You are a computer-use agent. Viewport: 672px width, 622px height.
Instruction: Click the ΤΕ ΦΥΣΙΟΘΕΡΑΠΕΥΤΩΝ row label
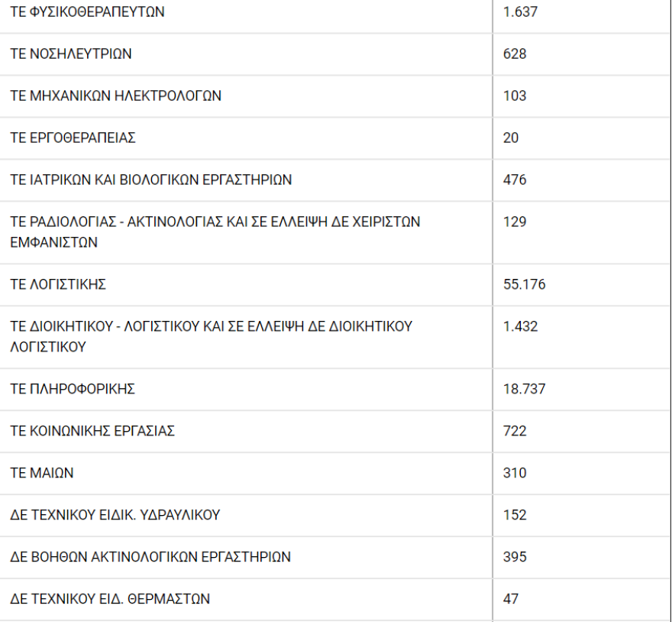pos(87,12)
